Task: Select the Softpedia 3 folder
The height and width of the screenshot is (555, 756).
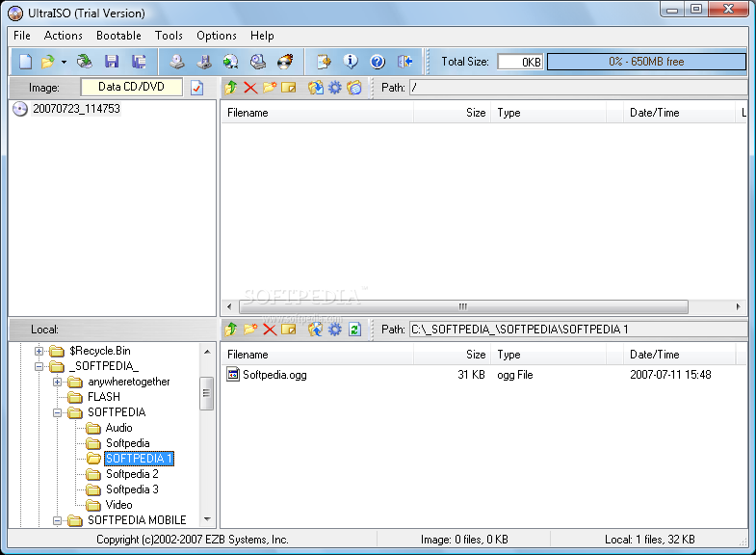Action: (132, 489)
